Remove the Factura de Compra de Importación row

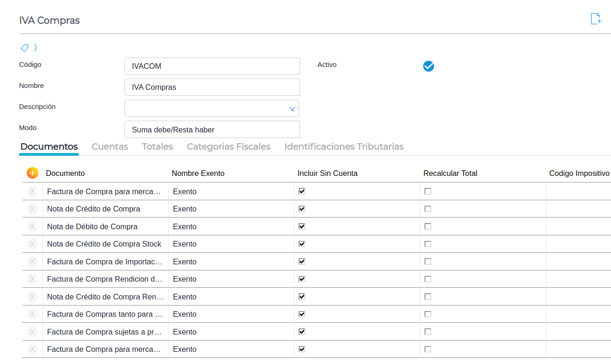pos(32,262)
